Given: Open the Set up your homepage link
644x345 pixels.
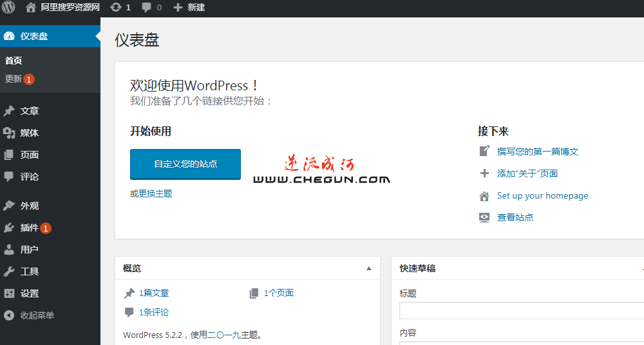Looking at the screenshot, I should tap(542, 196).
